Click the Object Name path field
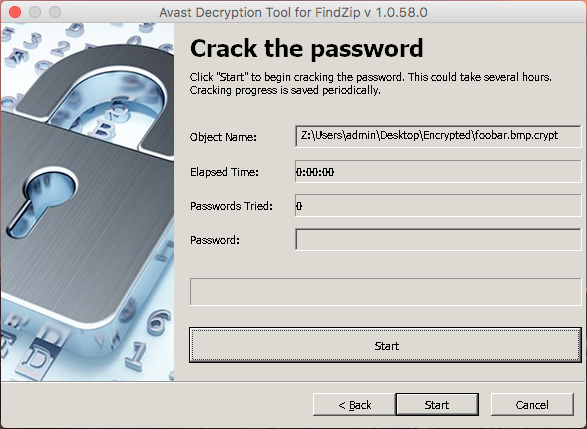The width and height of the screenshot is (587, 429). [x=438, y=136]
